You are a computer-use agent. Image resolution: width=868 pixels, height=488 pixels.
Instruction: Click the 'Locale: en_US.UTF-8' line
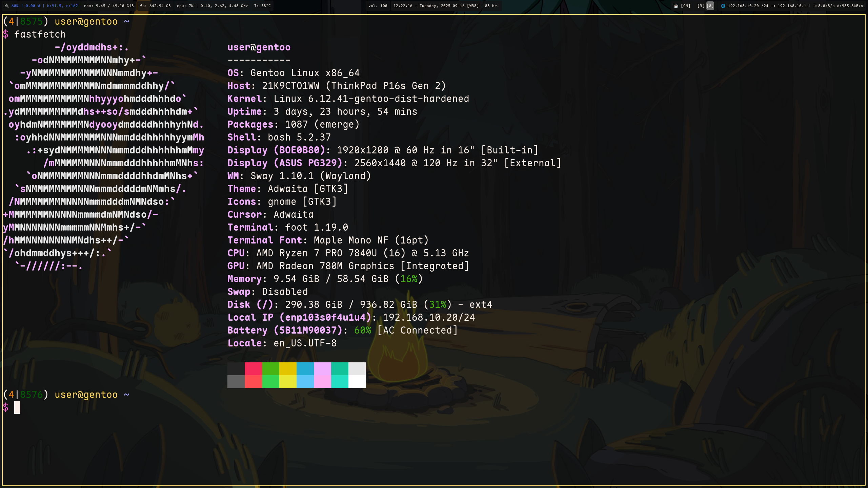(x=282, y=343)
